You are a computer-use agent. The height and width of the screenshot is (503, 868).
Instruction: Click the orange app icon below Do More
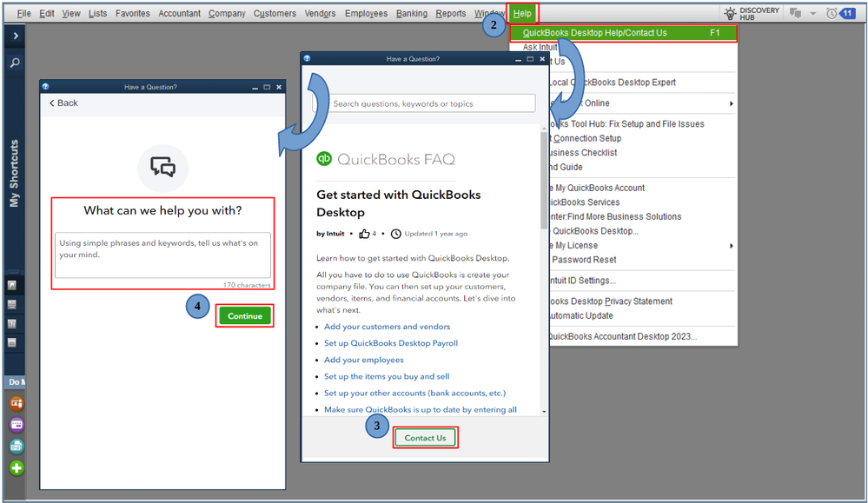15,402
